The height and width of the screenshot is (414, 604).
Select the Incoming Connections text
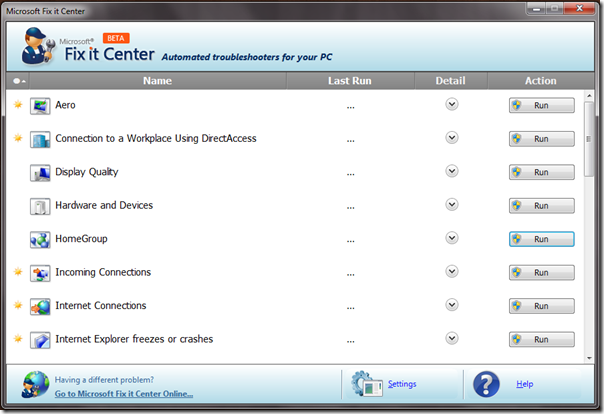coord(103,272)
